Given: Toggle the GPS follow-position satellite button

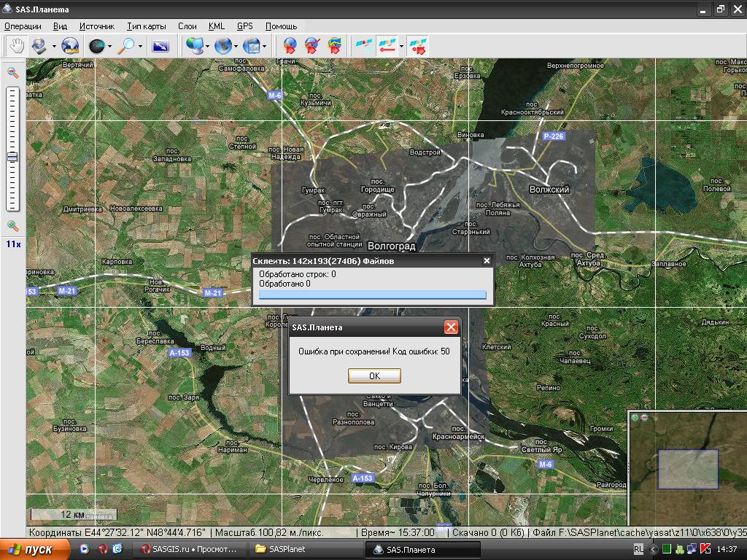Looking at the screenshot, I should pyautogui.click(x=418, y=46).
